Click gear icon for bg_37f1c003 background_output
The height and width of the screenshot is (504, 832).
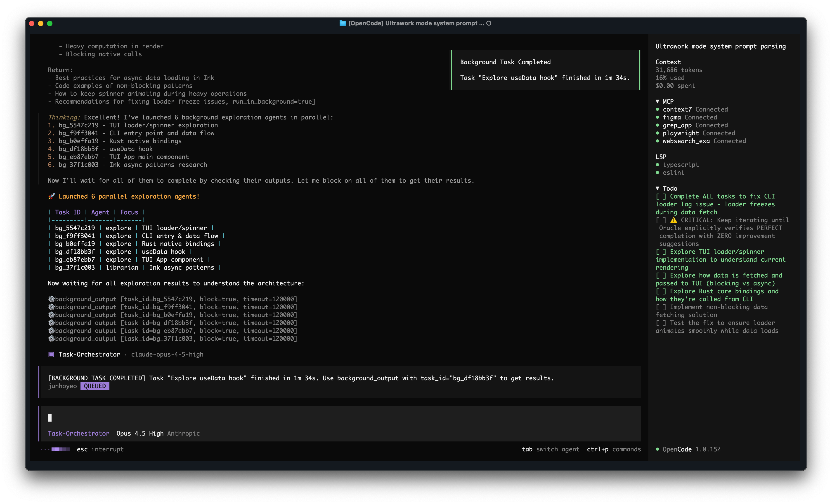pos(51,338)
